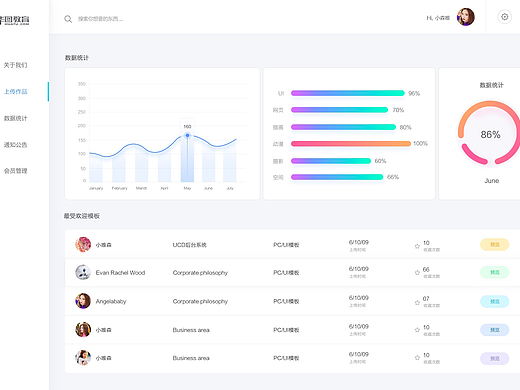The image size is (520, 390).
Task: Click the blue action button in table
Action: (494, 330)
